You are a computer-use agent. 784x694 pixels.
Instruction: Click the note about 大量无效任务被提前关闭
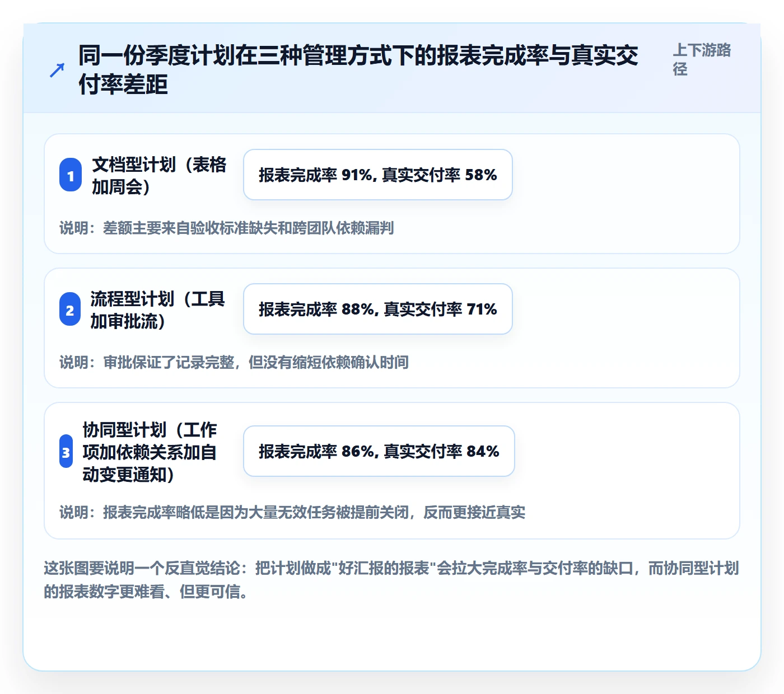click(x=292, y=512)
